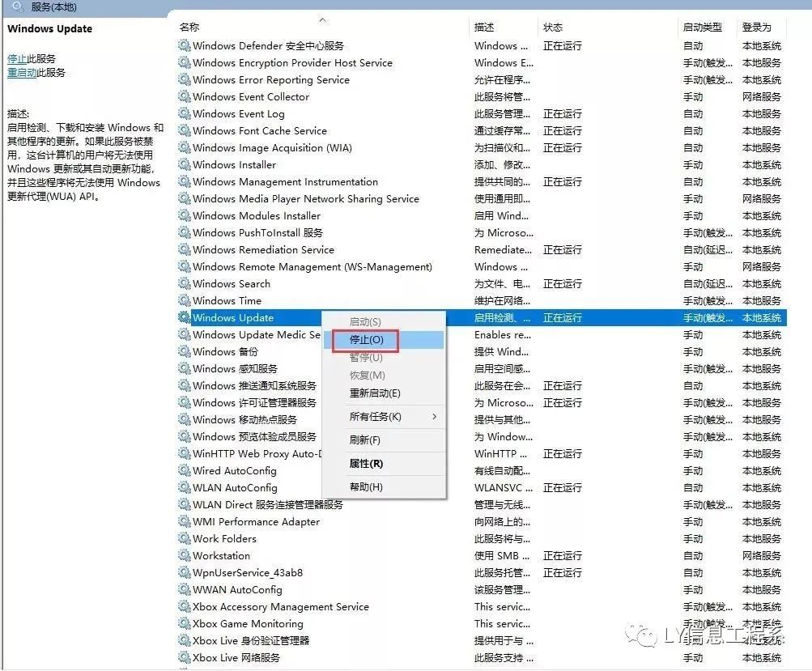Select the Xbox Live 网络服务 row
Image resolution: width=812 pixels, height=671 pixels.
482,657
